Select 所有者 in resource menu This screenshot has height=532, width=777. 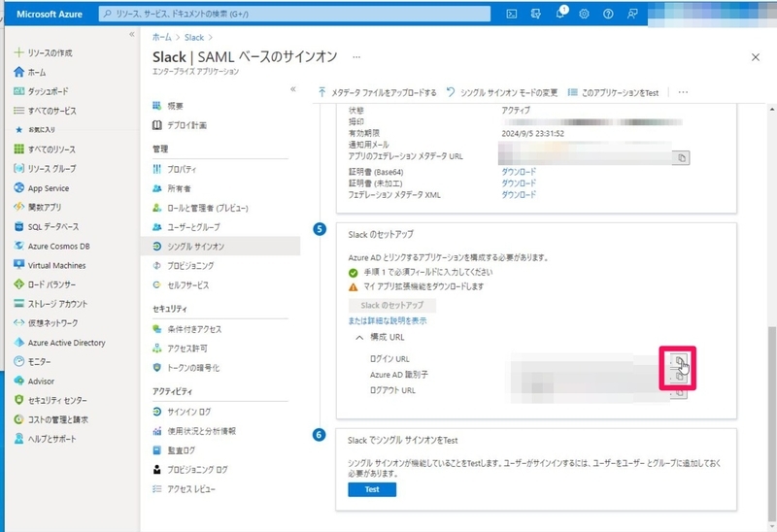coord(172,188)
